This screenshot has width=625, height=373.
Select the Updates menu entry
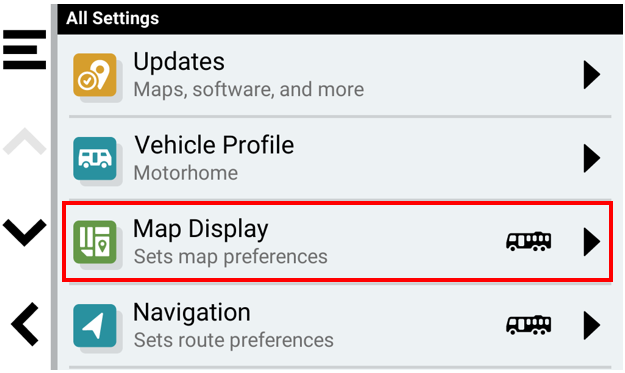pos(340,75)
